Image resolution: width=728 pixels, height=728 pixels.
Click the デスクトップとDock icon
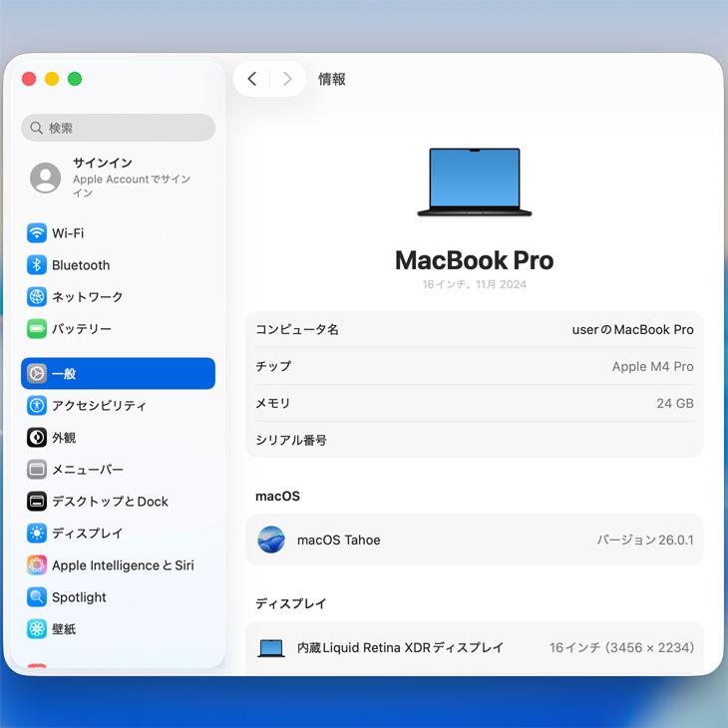(37, 502)
